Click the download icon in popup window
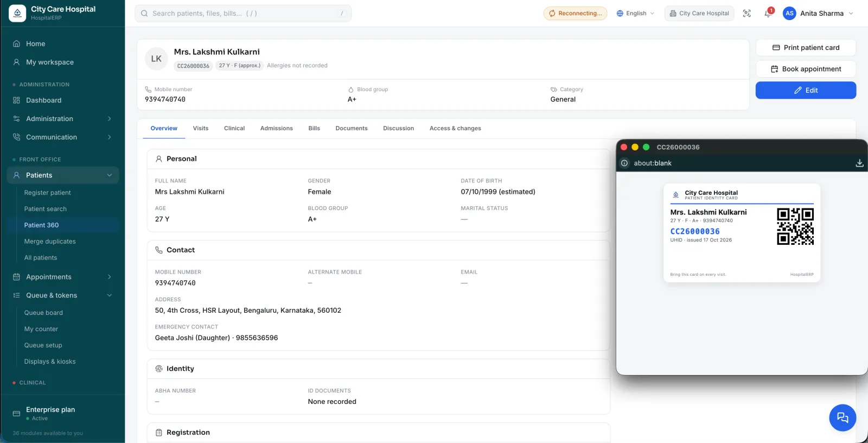 pos(859,163)
